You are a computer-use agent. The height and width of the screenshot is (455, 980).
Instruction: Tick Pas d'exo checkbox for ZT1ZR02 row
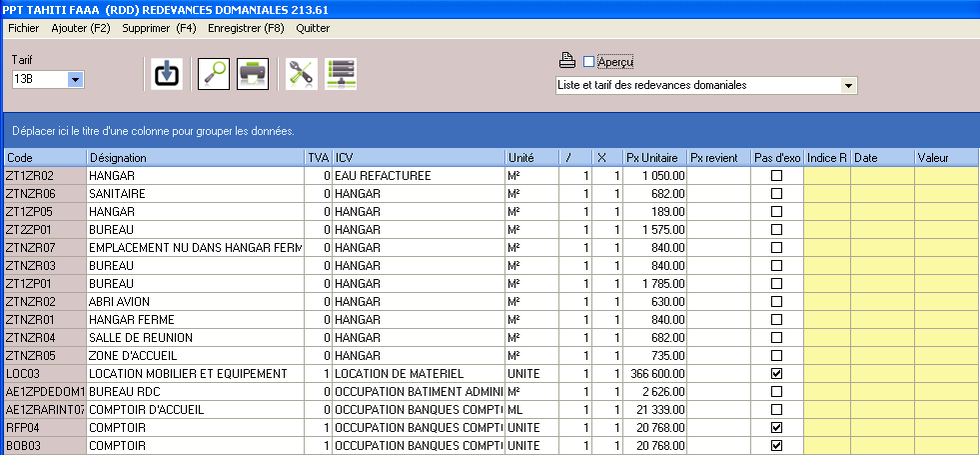[776, 175]
